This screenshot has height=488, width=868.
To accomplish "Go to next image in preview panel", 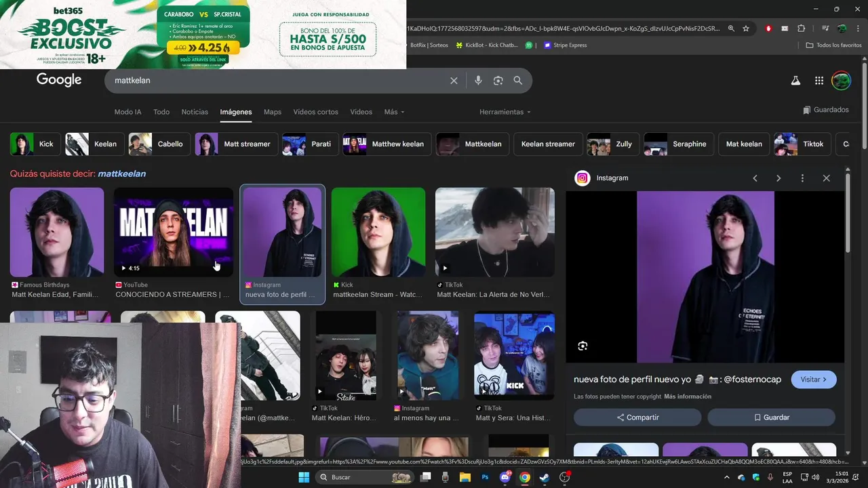I will (x=778, y=178).
